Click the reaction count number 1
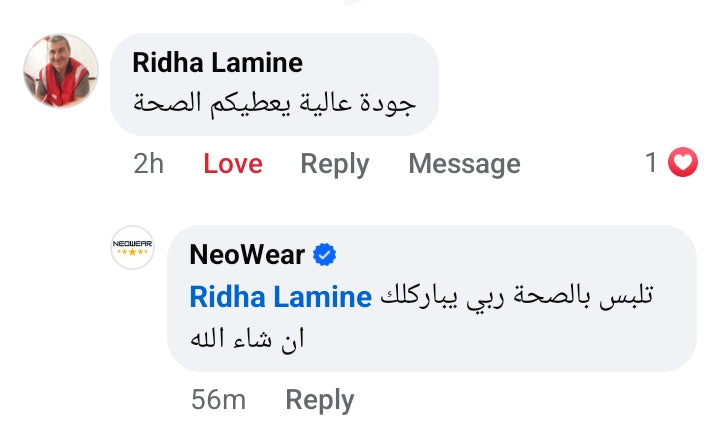The height and width of the screenshot is (438, 720). pyautogui.click(x=652, y=162)
